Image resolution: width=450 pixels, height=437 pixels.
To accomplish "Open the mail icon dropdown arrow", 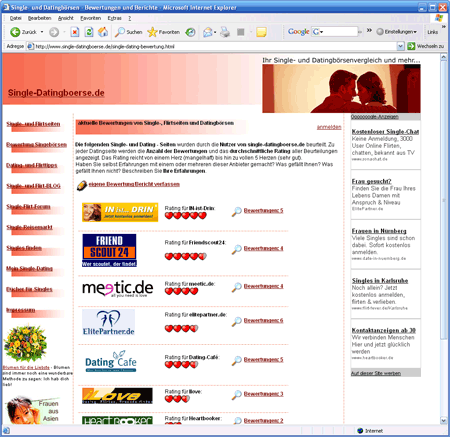I will (215, 32).
